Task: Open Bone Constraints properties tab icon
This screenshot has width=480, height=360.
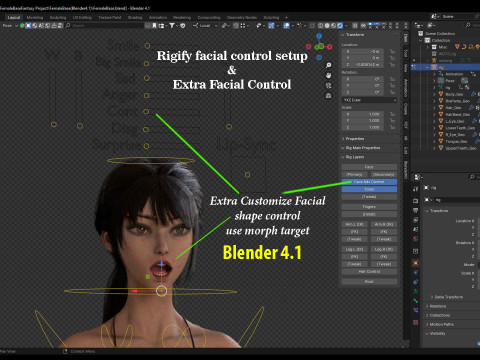Action: pos(415,310)
